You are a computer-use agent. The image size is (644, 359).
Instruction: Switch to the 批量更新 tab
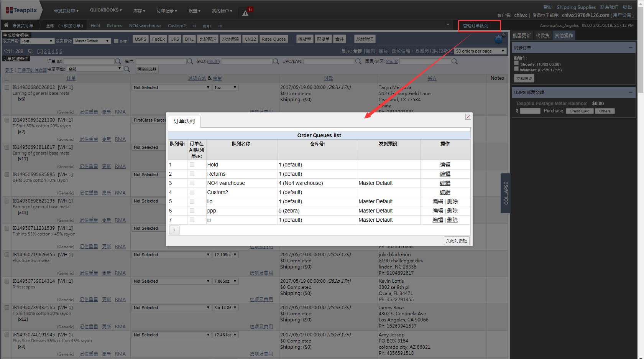(521, 36)
